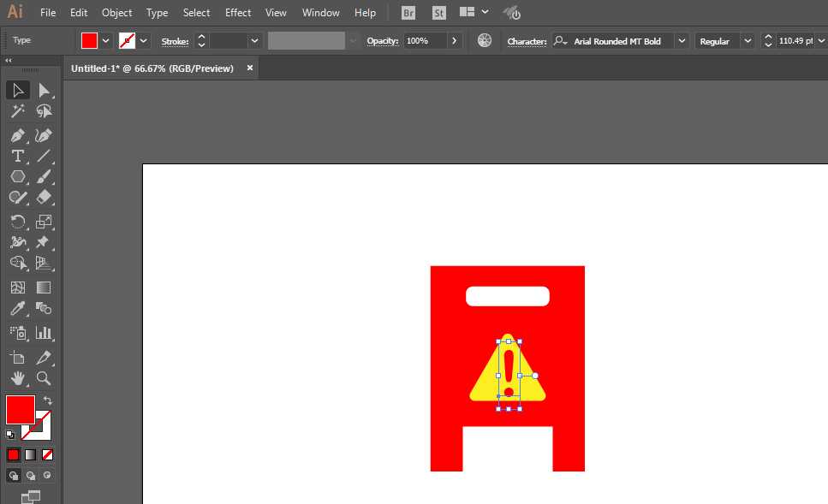Image resolution: width=828 pixels, height=504 pixels.
Task: Click the red fill swatch in control bar
Action: click(89, 41)
